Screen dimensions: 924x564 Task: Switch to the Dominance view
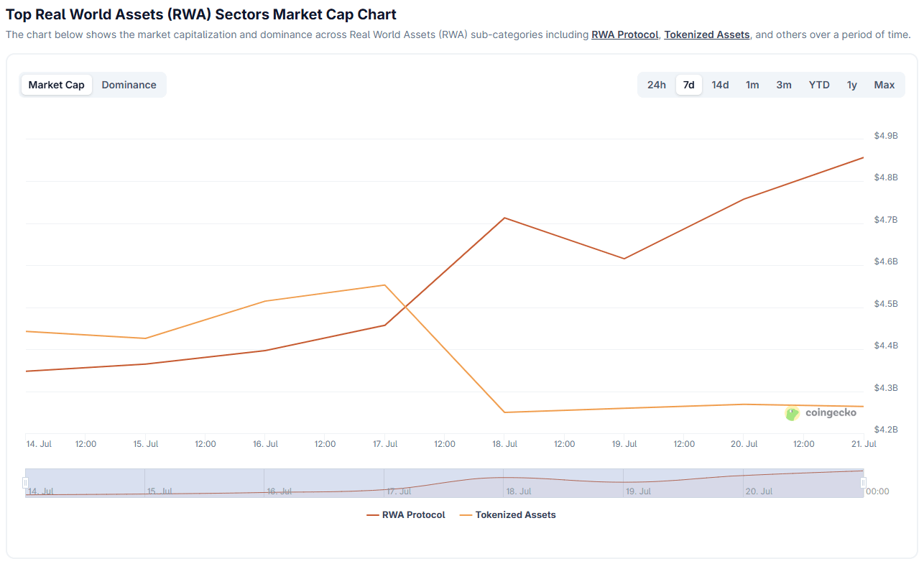point(129,85)
